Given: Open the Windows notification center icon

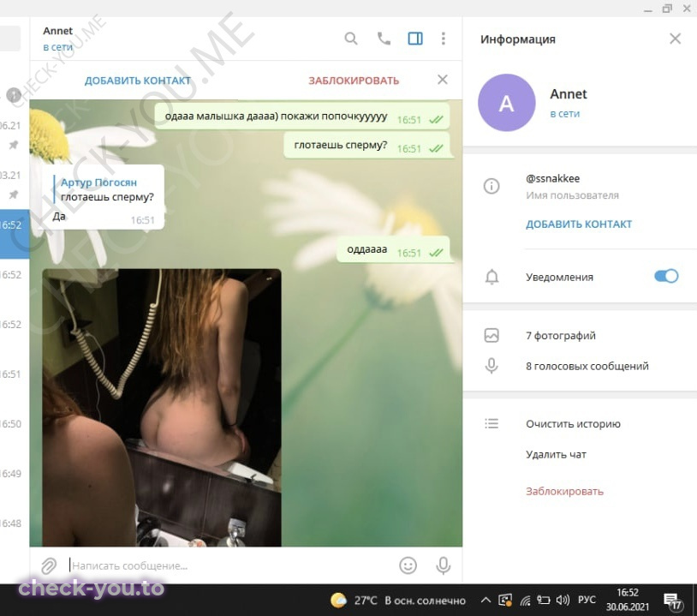Looking at the screenshot, I should [672, 601].
